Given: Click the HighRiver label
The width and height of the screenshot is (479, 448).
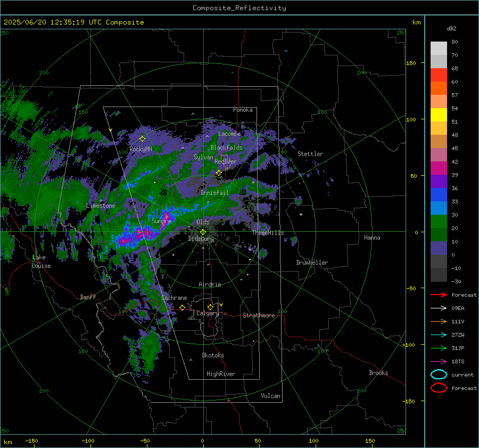Looking at the screenshot, I should 221,374.
